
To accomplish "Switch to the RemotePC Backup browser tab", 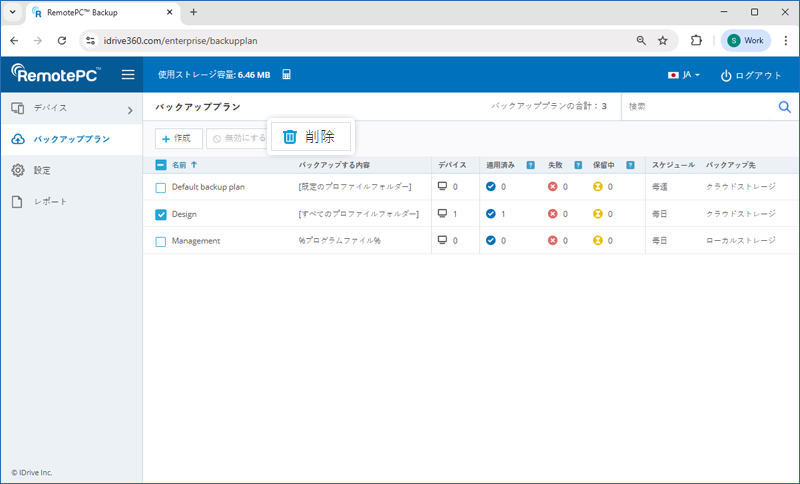I will (x=102, y=13).
